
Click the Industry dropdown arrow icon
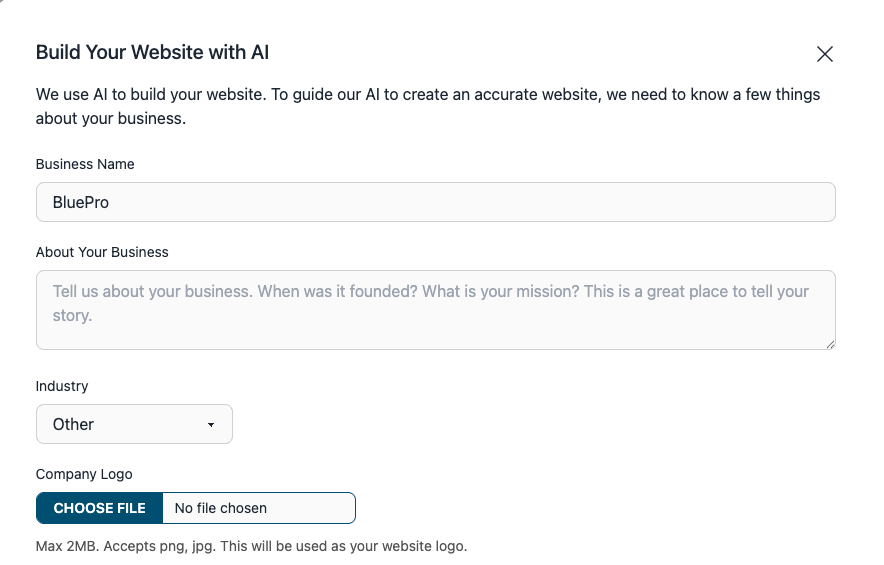point(211,425)
